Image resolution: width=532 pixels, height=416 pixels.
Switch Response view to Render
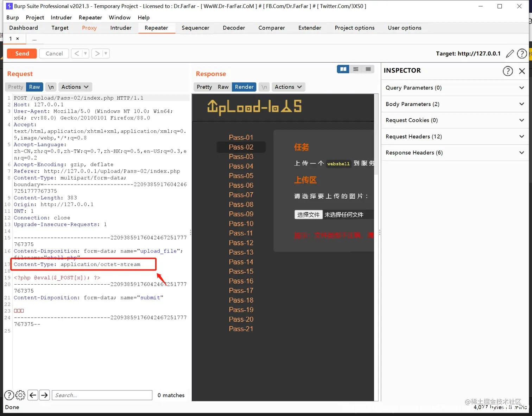click(x=244, y=87)
